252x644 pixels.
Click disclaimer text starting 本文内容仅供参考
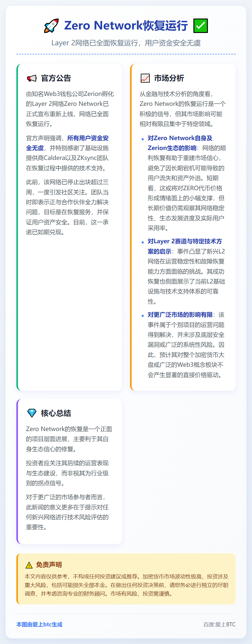tap(127, 585)
